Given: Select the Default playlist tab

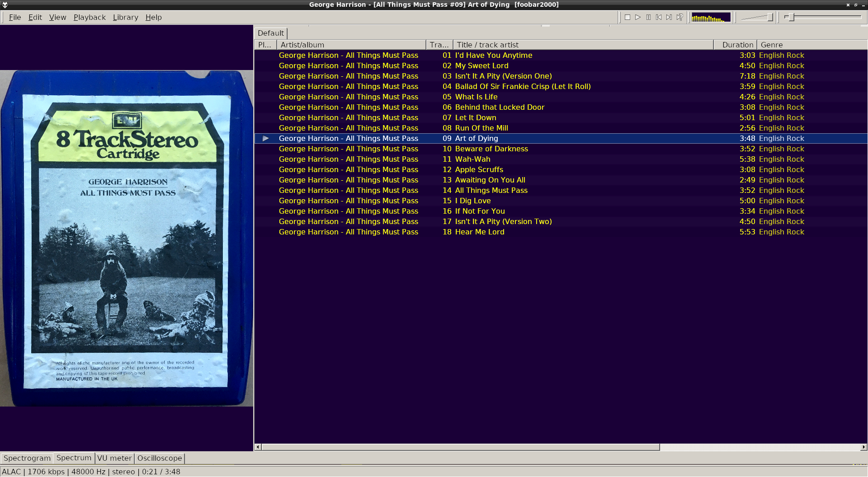Looking at the screenshot, I should coord(271,33).
